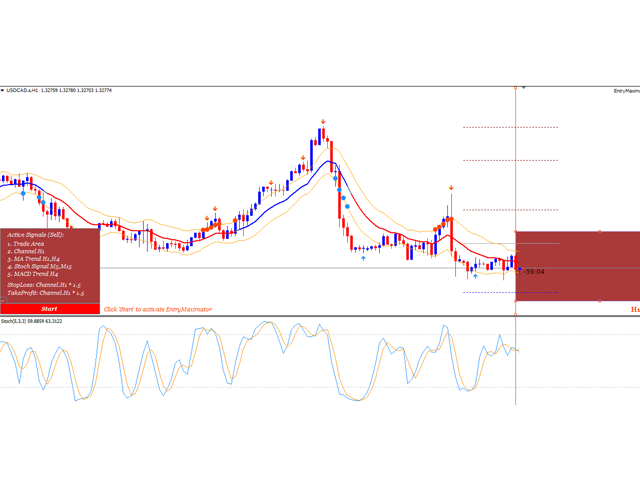The image size is (640, 480).
Task: Click the EntryMaximator label in the top-right
Action: pyautogui.click(x=627, y=91)
